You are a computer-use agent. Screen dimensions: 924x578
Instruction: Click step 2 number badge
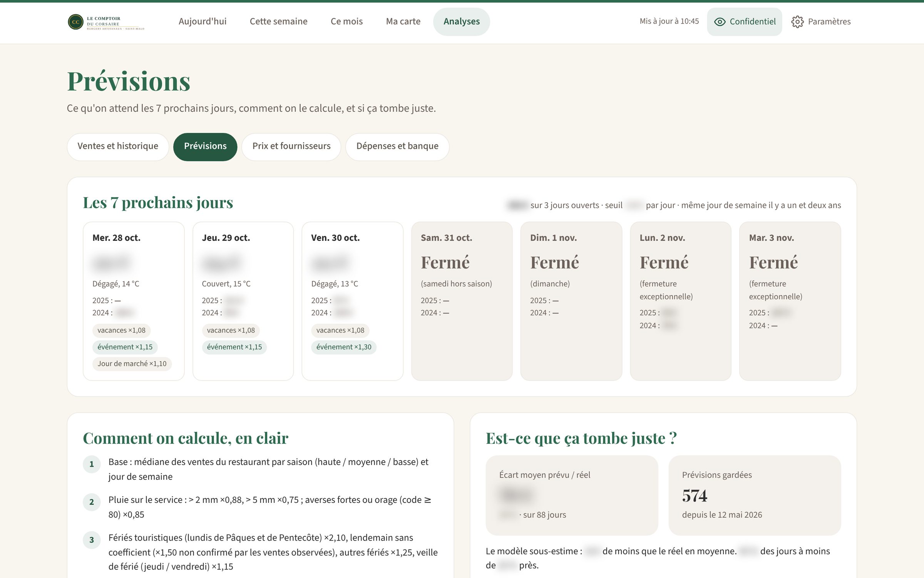[x=92, y=502]
